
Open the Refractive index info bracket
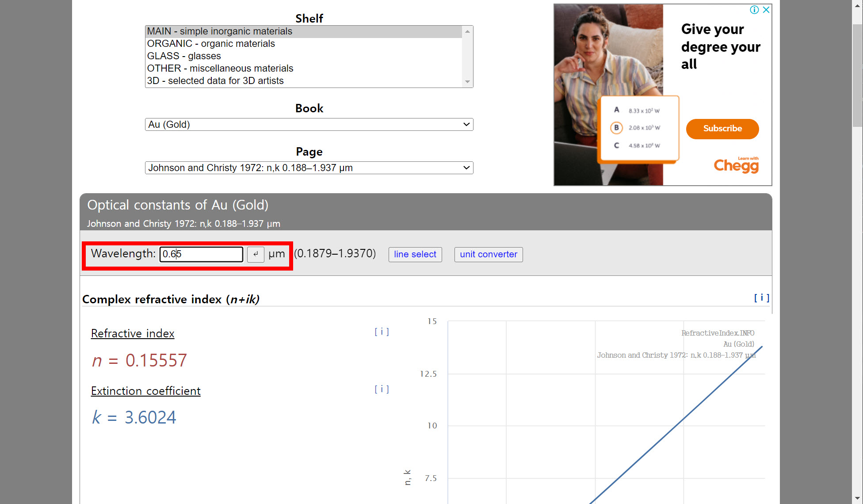(382, 332)
